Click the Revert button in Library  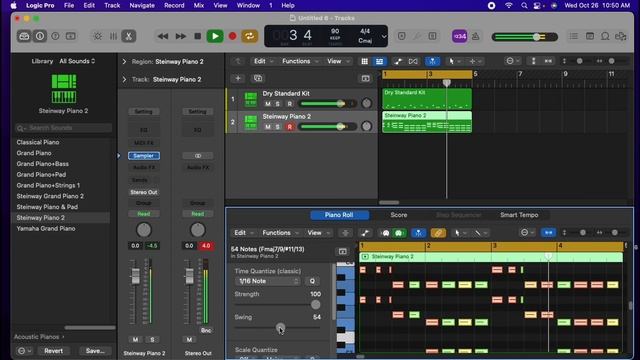click(x=53, y=351)
